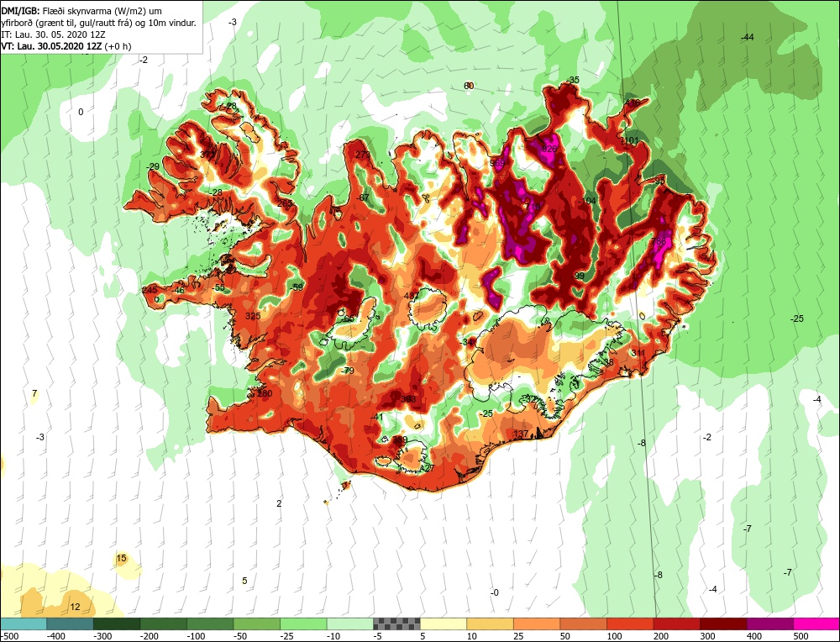Viewport: 840px width, 642px height.
Task: Click the '60' value north of Iceland
Action: 469,87
